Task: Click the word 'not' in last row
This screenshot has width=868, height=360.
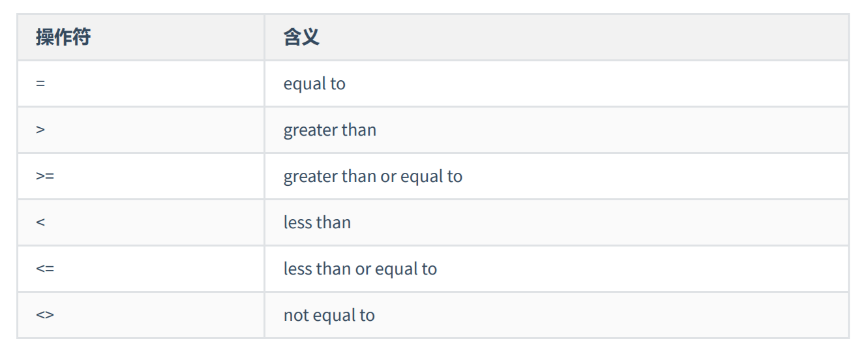Action: 296,316
